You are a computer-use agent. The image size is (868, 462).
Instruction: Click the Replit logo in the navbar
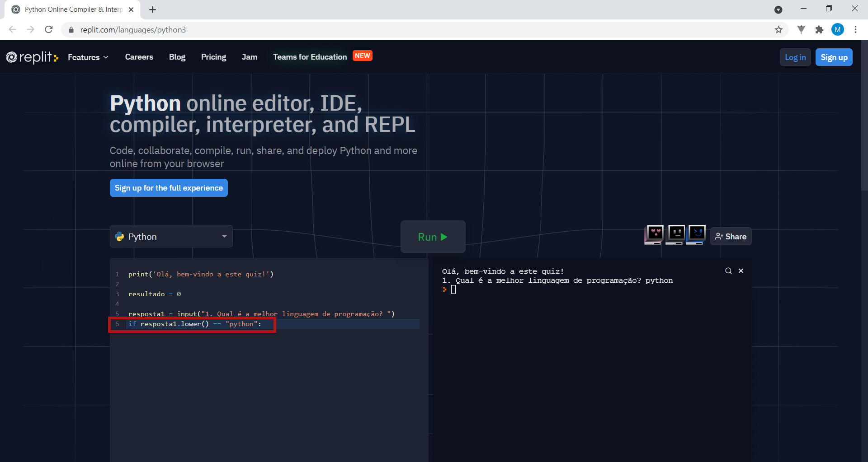[x=32, y=57]
